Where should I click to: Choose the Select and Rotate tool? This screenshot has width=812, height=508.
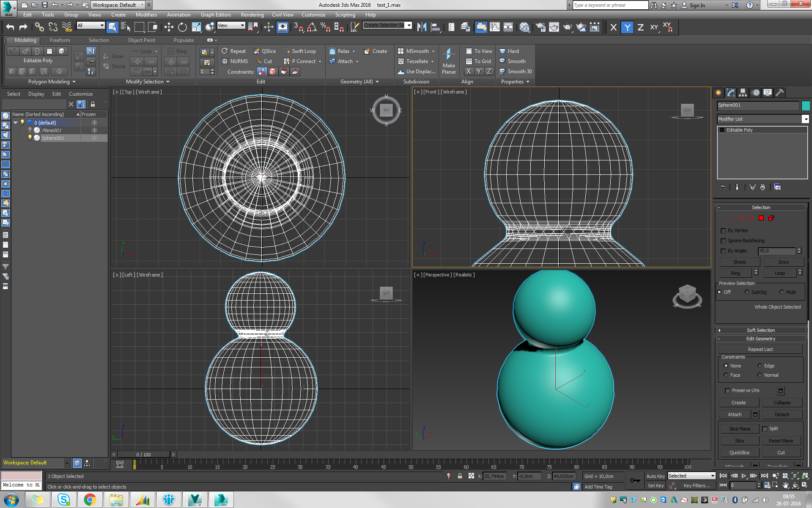[x=182, y=27]
